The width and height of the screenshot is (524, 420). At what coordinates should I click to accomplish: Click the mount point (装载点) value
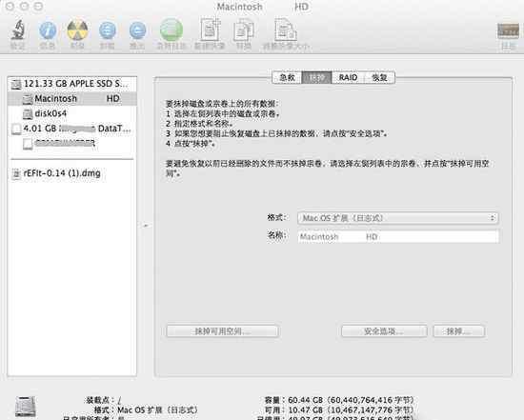click(x=119, y=400)
